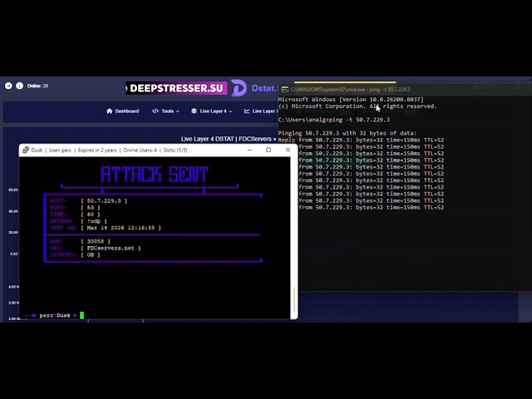
Task: Close the Dusk terminal window
Action: coord(288,150)
